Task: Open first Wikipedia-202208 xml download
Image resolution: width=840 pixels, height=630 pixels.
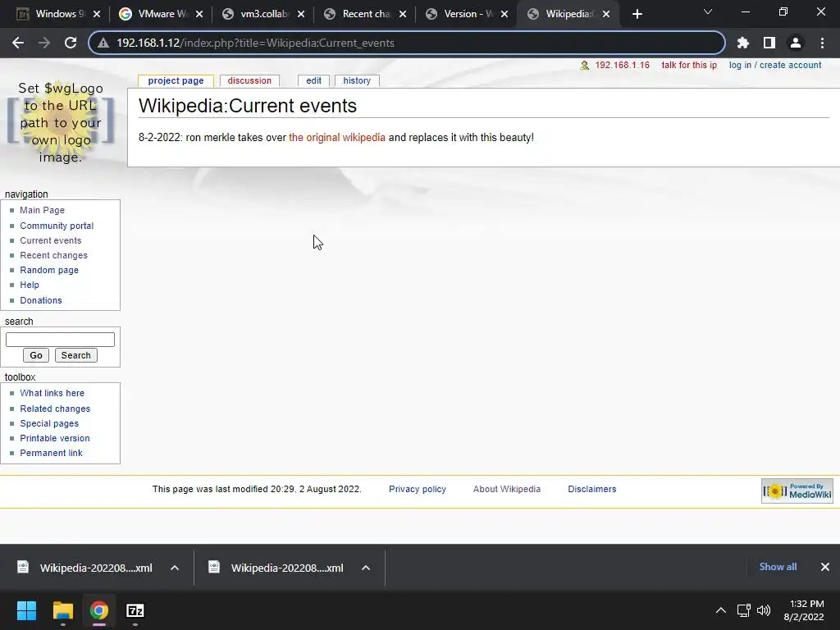Action: point(85,568)
